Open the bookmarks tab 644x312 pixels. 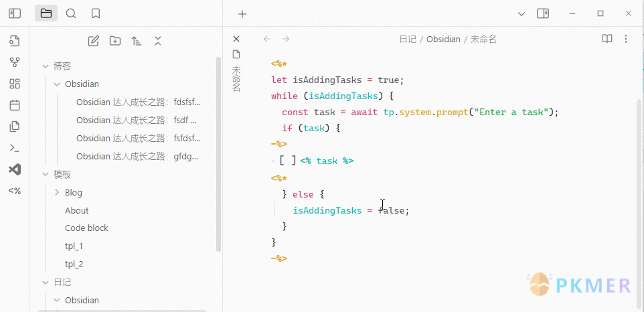point(96,13)
